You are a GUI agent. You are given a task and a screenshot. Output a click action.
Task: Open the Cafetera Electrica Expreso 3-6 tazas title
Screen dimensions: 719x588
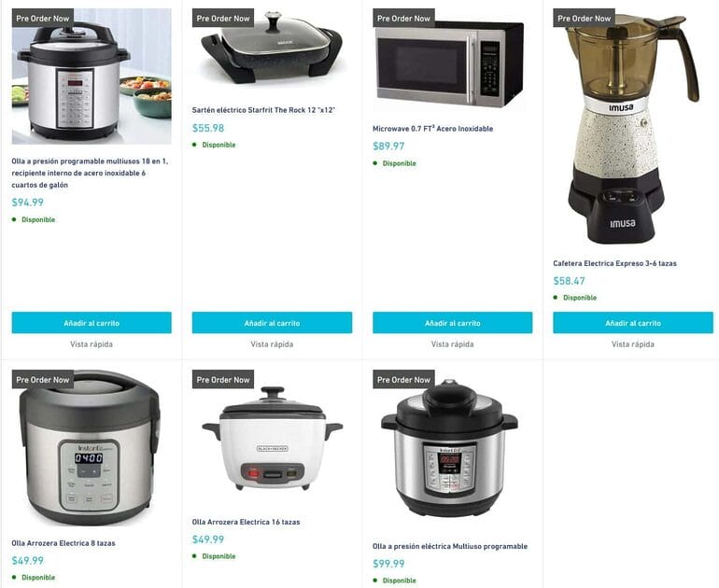pyautogui.click(x=614, y=263)
